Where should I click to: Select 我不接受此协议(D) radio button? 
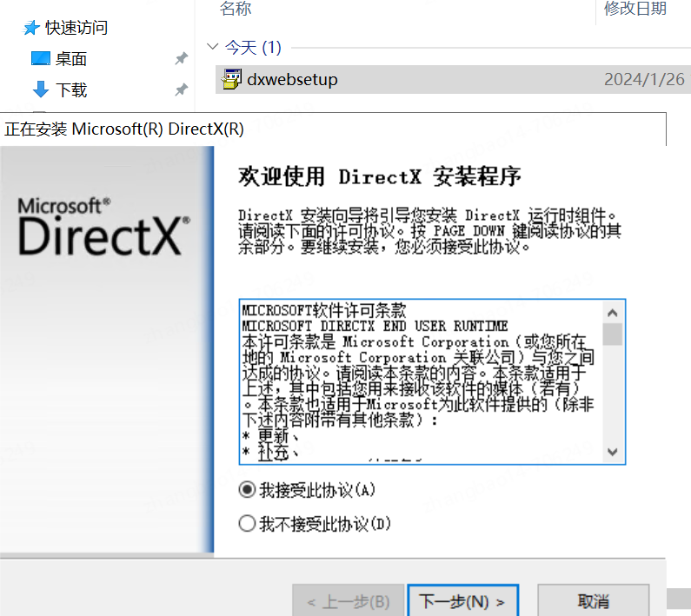pyautogui.click(x=247, y=524)
